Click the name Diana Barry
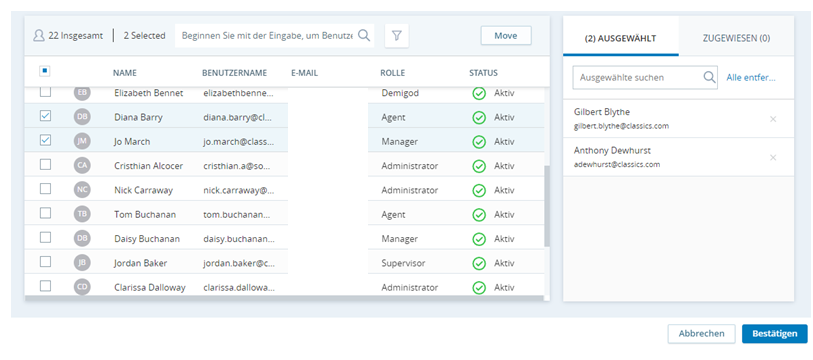813x360 pixels. coord(138,117)
